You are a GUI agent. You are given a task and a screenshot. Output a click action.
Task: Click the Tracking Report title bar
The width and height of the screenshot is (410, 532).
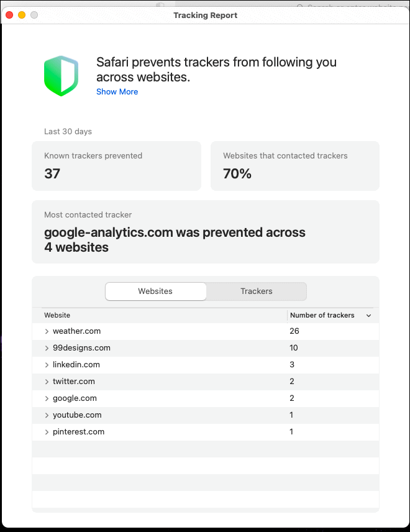point(205,15)
